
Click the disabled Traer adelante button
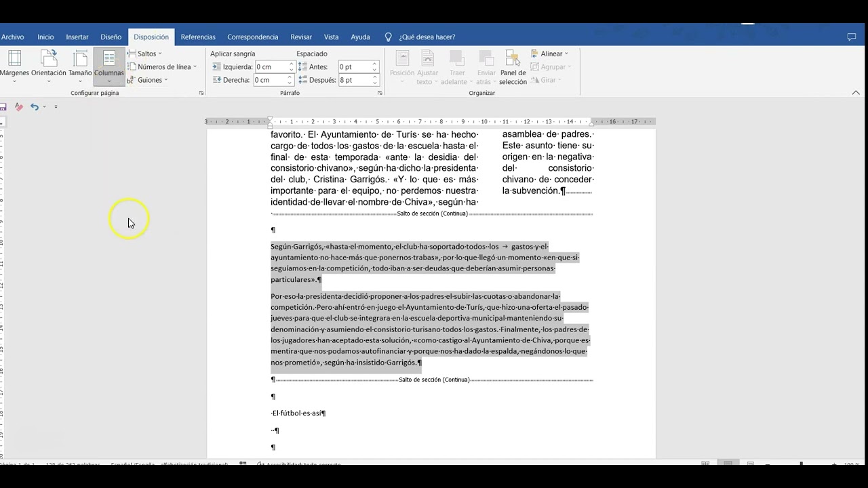point(458,67)
